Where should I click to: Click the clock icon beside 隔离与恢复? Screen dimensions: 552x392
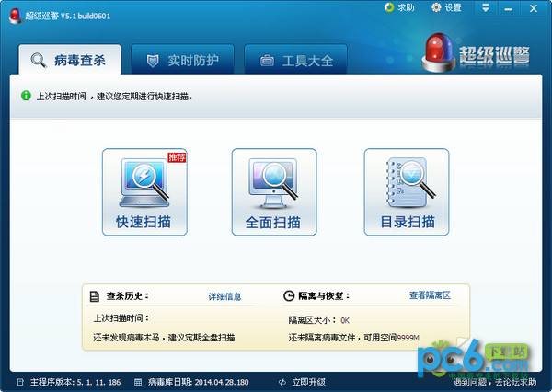point(289,296)
